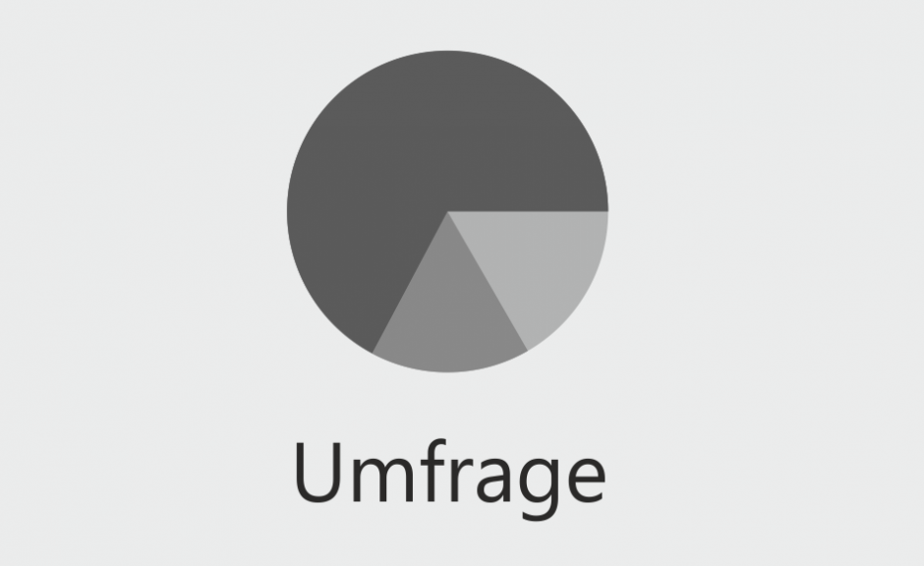This screenshot has width=924, height=566.
Task: Click the edge between medium and light slices
Action: (x=488, y=281)
